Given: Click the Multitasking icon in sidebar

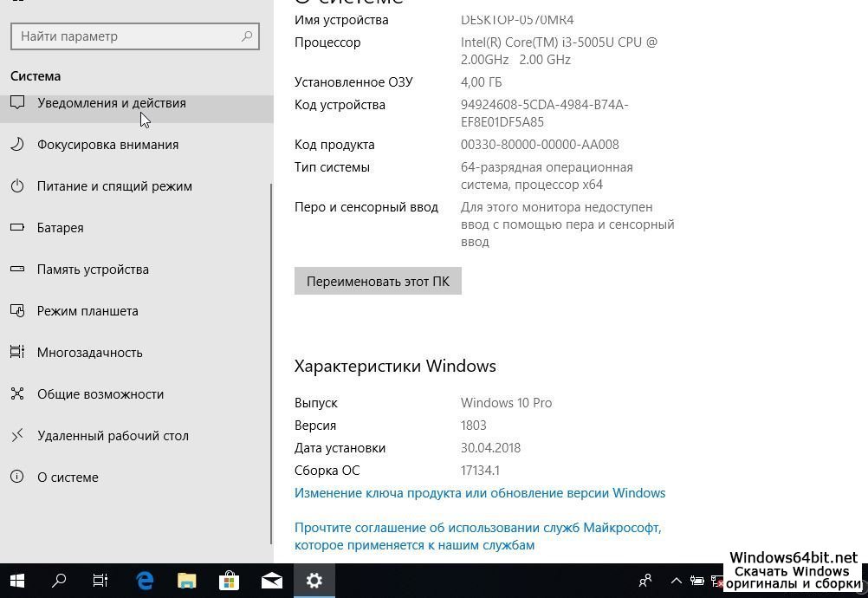Looking at the screenshot, I should [x=16, y=353].
